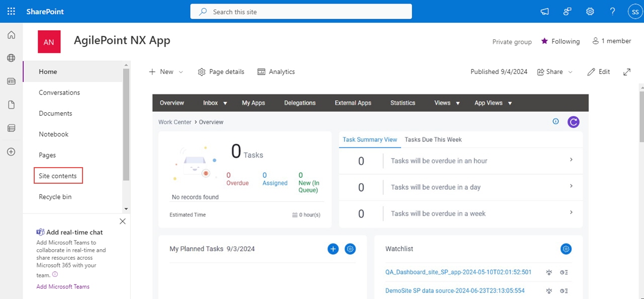Click the Overdue tasks count

point(228,175)
